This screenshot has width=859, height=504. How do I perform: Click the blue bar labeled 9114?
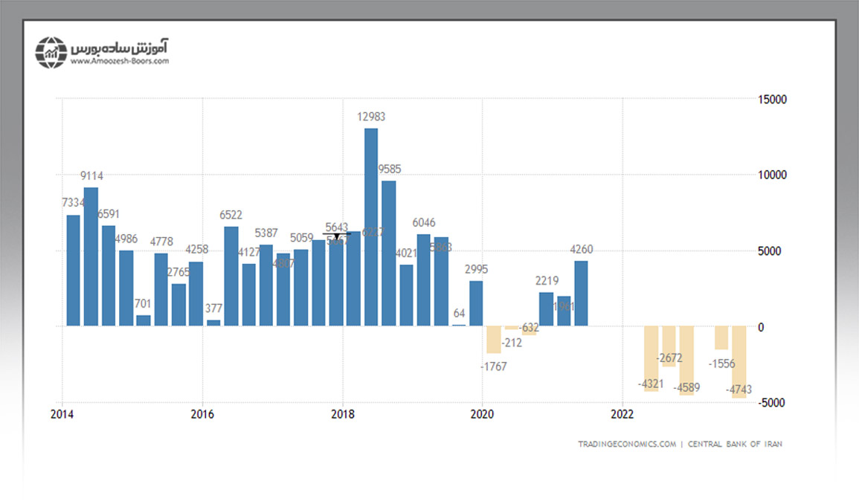91,256
